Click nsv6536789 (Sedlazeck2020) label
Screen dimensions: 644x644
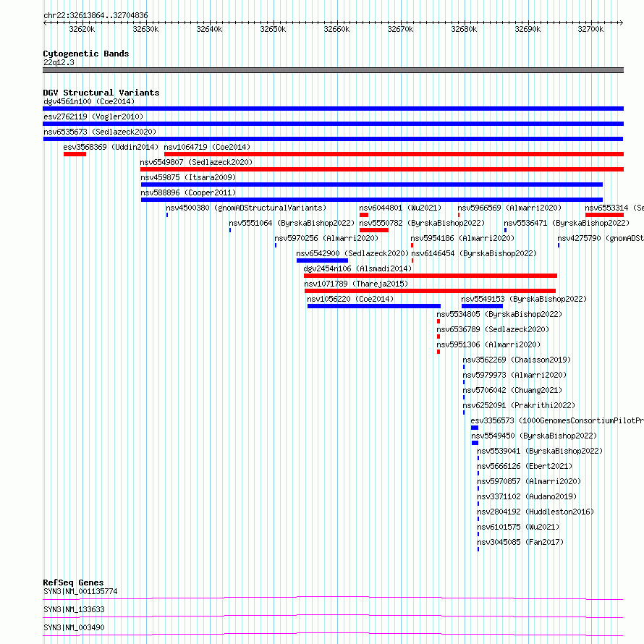493,329
